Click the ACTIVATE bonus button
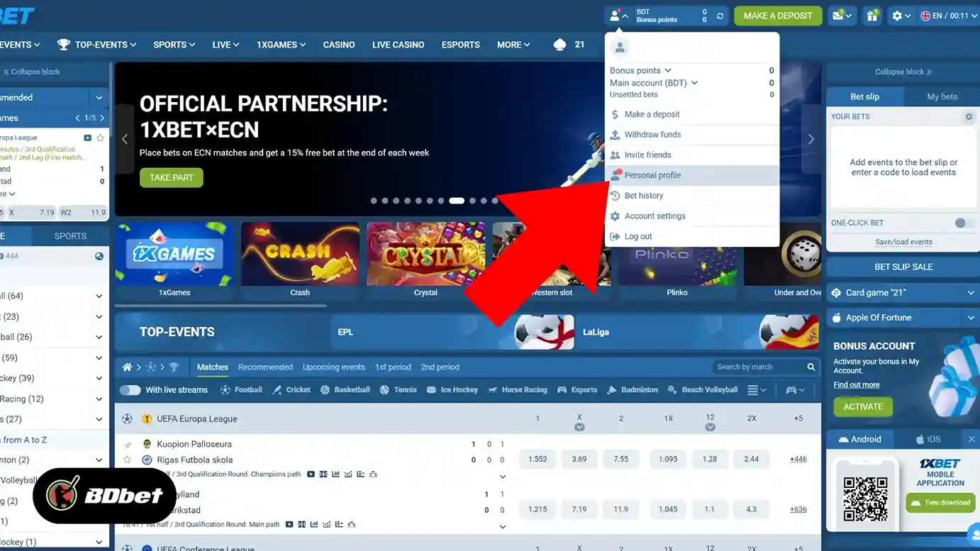Viewport: 980px width, 551px height. pos(863,407)
